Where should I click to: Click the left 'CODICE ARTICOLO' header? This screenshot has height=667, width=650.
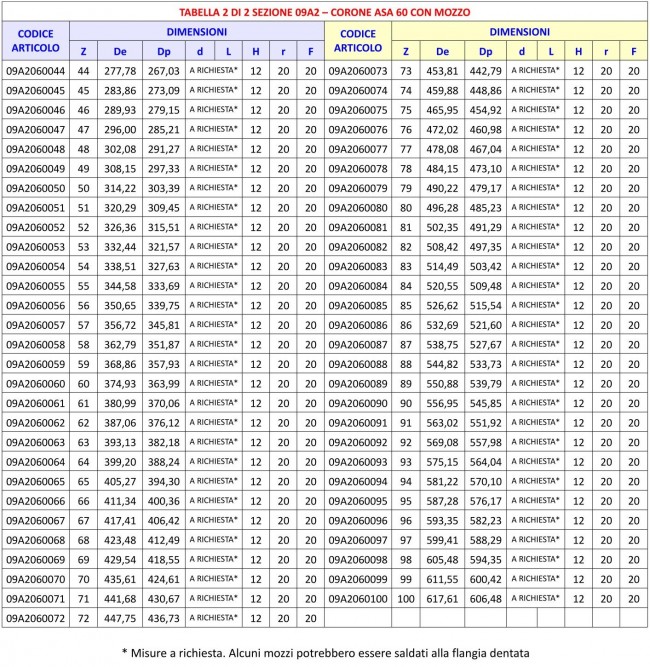(36, 41)
